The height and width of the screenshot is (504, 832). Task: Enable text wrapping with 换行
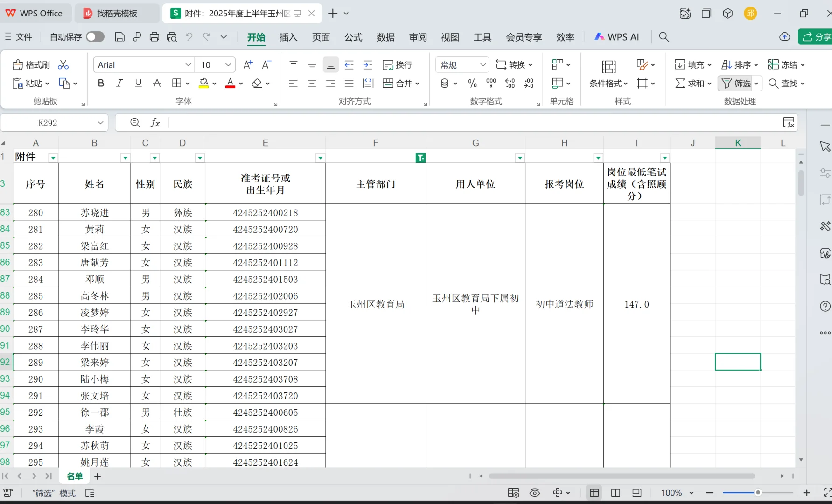tap(397, 64)
